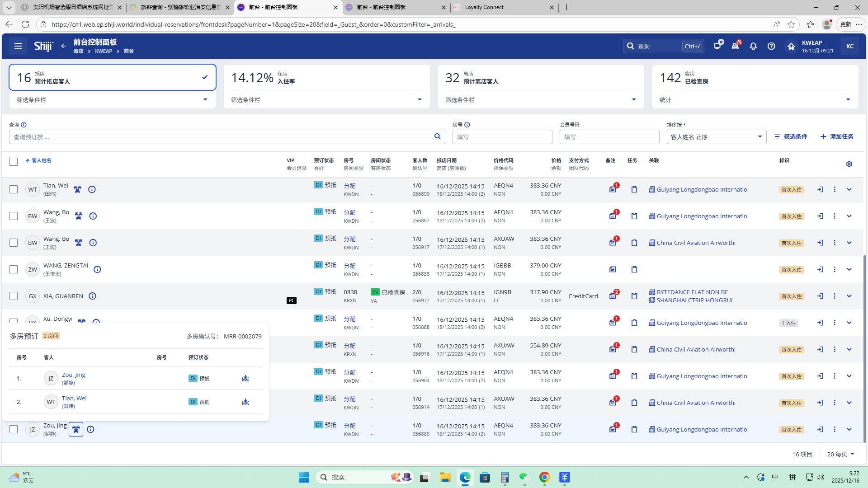Open info icon for WANG, ZENGTAI
The width and height of the screenshot is (868, 488).
click(97, 270)
